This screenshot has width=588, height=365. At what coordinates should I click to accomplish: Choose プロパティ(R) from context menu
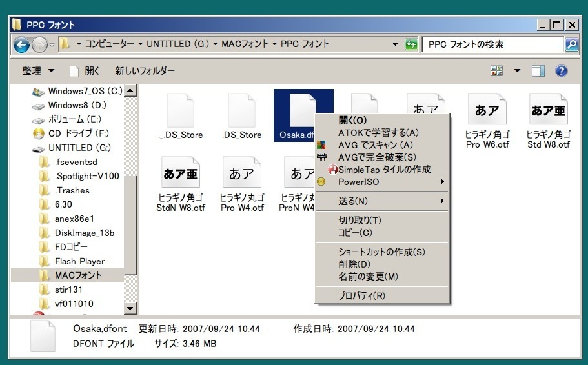pyautogui.click(x=361, y=295)
